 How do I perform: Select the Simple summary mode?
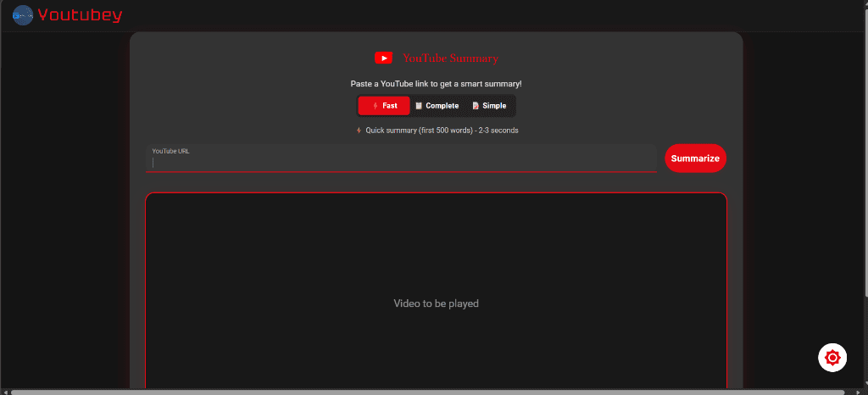(x=489, y=106)
